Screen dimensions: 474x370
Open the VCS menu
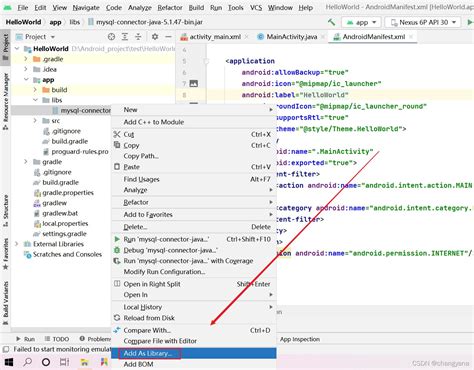pyautogui.click(x=256, y=7)
